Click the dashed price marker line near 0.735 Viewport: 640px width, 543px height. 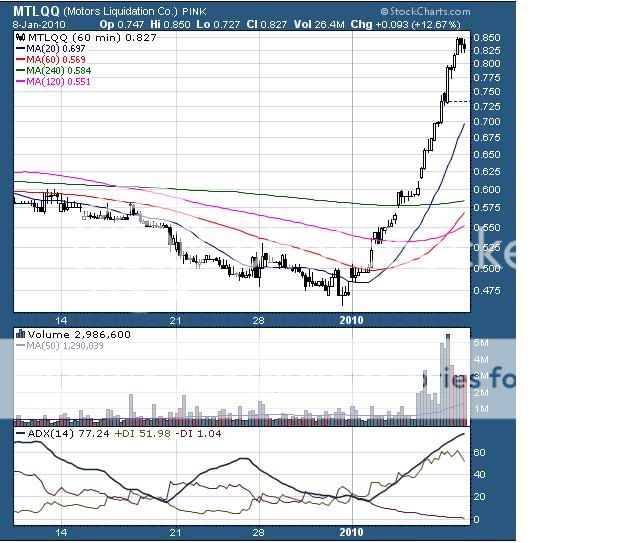456,102
